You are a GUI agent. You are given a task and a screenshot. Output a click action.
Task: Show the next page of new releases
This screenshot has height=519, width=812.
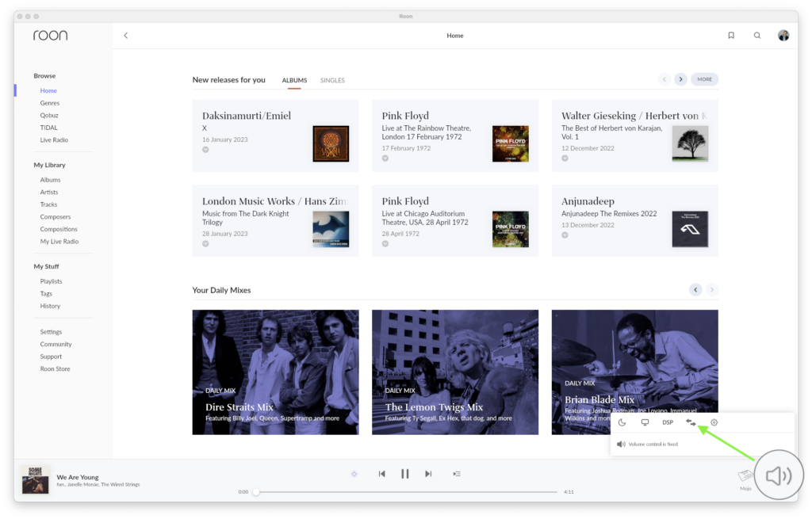point(681,80)
